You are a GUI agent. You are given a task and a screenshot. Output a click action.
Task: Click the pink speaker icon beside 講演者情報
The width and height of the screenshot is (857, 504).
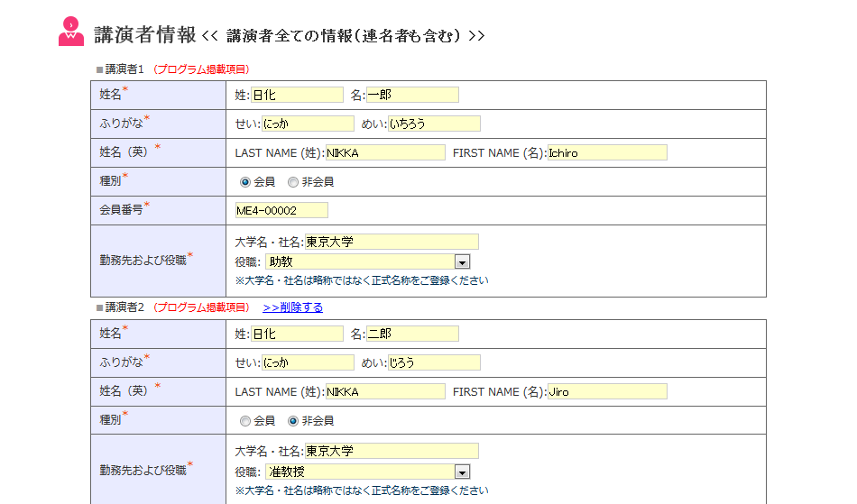[x=70, y=32]
